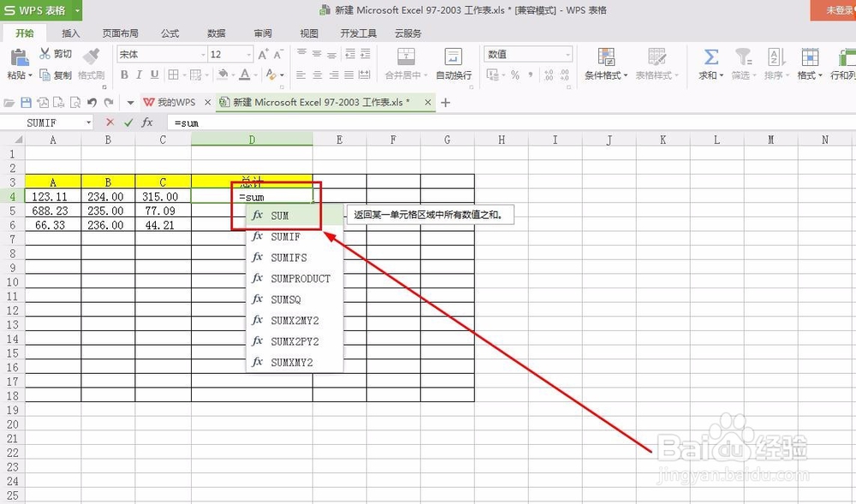This screenshot has height=504, width=856.
Task: Click the increase indent icon
Action: [366, 53]
